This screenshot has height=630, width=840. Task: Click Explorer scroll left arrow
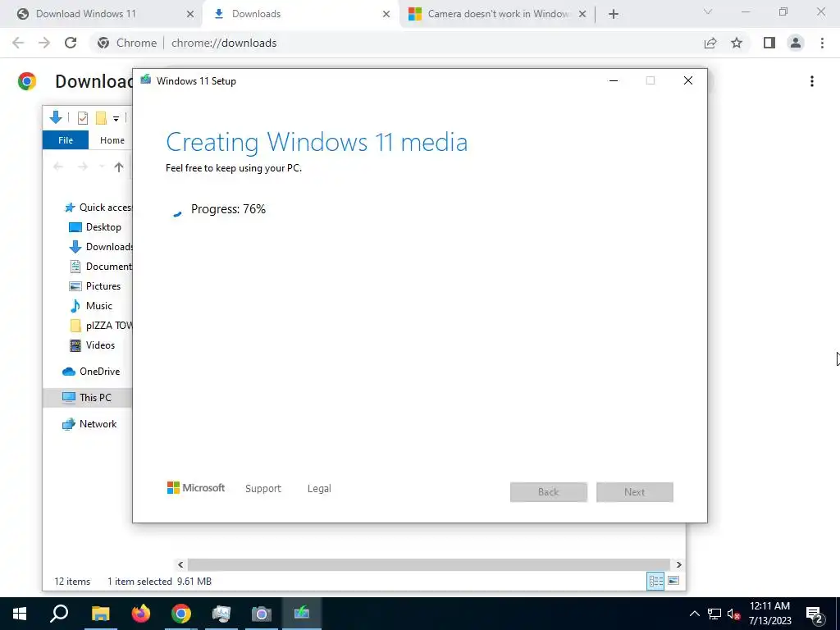click(180, 564)
